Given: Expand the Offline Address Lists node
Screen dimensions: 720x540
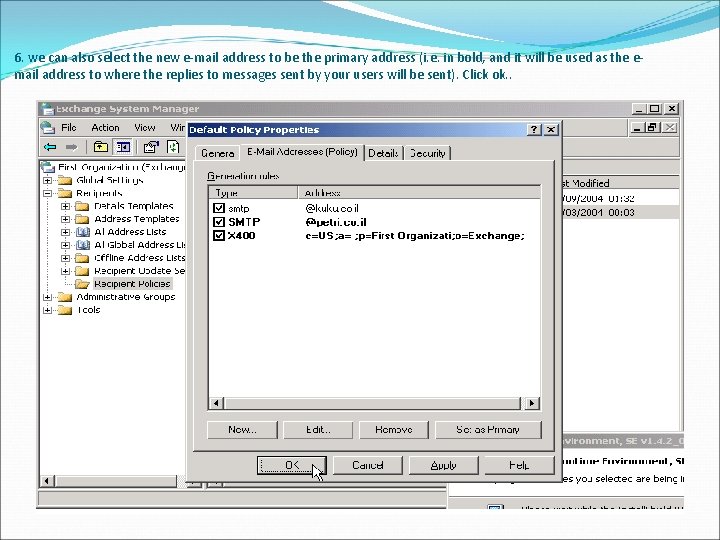Looking at the screenshot, I should (x=65, y=258).
